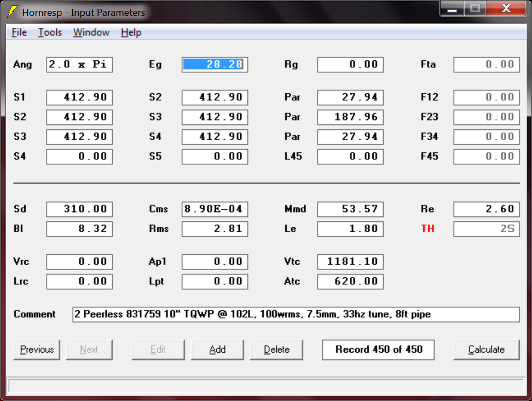Click the Le field showing 1.80

350,229
